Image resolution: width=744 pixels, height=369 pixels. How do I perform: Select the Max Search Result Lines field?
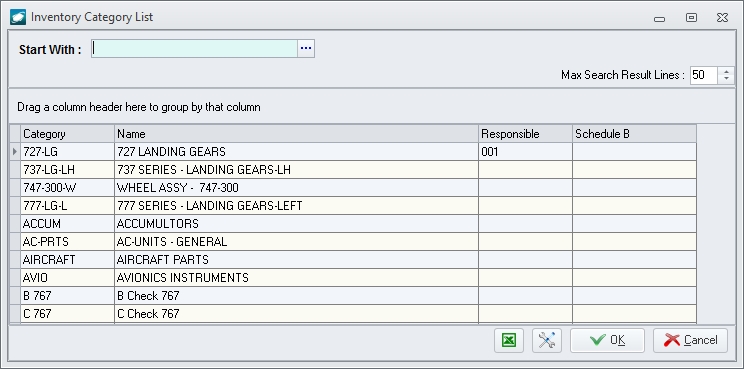click(704, 75)
